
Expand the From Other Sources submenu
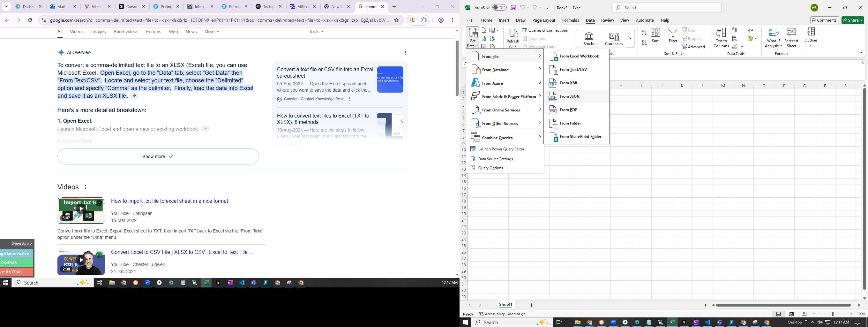coord(505,124)
